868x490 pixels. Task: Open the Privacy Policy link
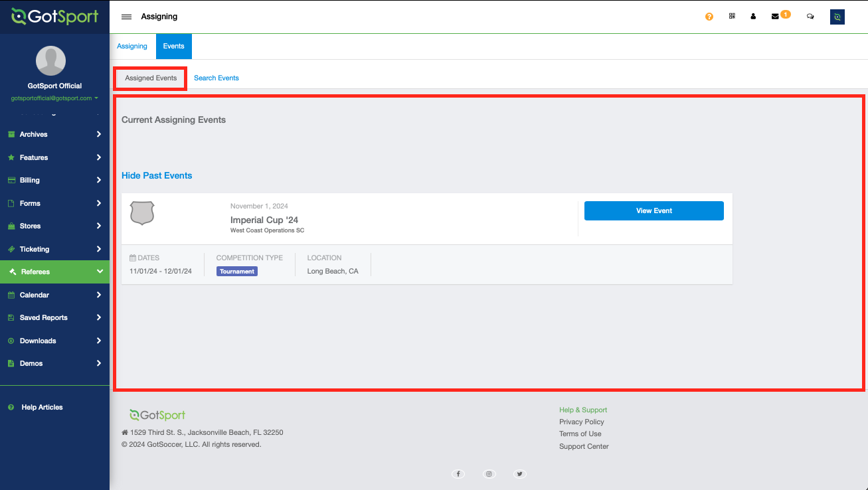[x=582, y=422]
